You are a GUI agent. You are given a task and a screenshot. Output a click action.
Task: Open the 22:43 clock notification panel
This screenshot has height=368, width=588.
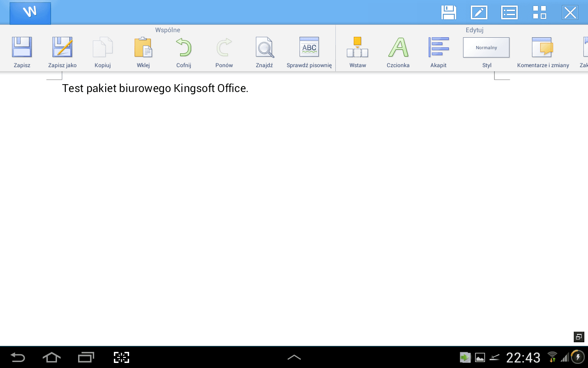click(523, 357)
